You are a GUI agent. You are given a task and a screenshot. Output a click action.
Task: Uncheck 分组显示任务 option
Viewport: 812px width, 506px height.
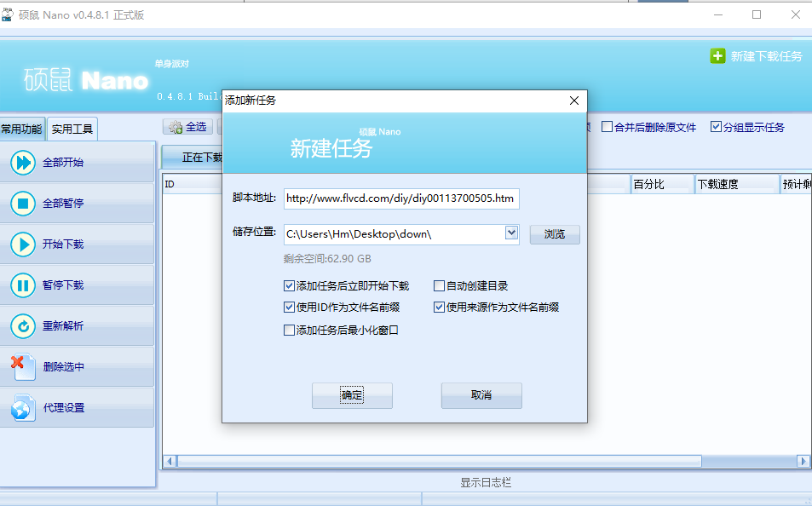(x=716, y=127)
